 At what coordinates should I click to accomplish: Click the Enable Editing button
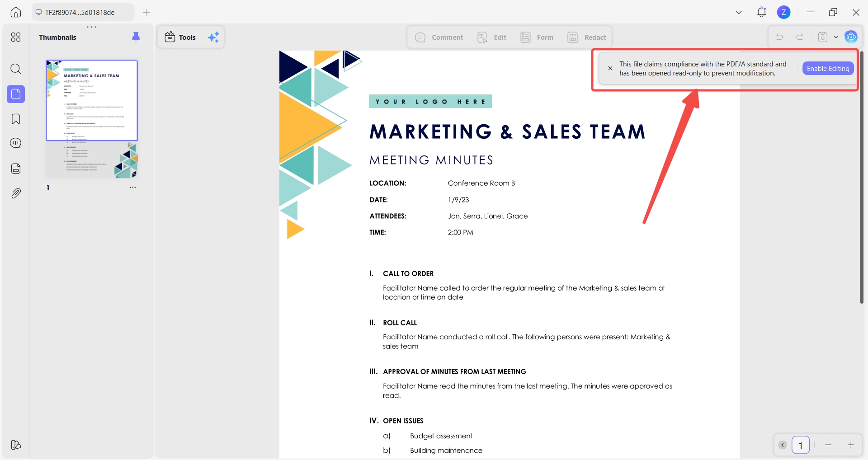(828, 68)
